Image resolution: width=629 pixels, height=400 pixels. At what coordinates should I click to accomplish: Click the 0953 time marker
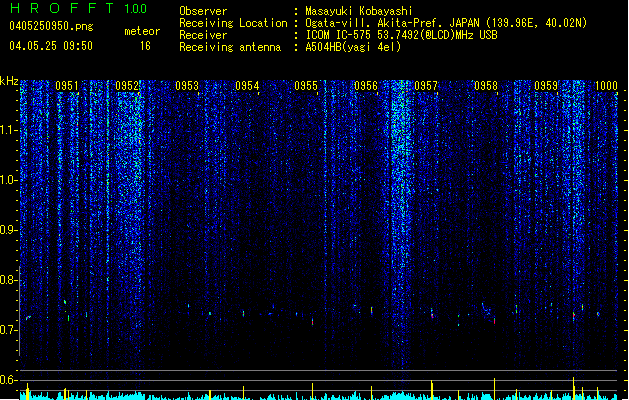(x=187, y=86)
